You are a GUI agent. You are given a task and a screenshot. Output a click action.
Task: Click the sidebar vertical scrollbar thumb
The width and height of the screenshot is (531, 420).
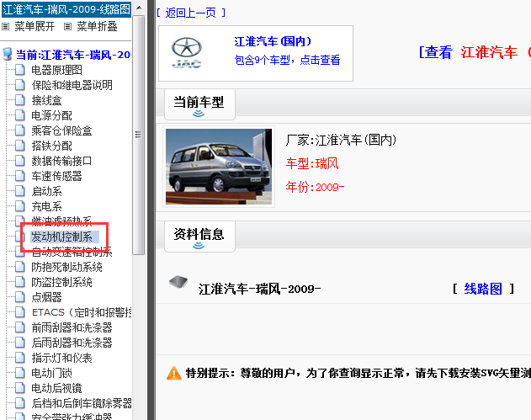click(138, 135)
